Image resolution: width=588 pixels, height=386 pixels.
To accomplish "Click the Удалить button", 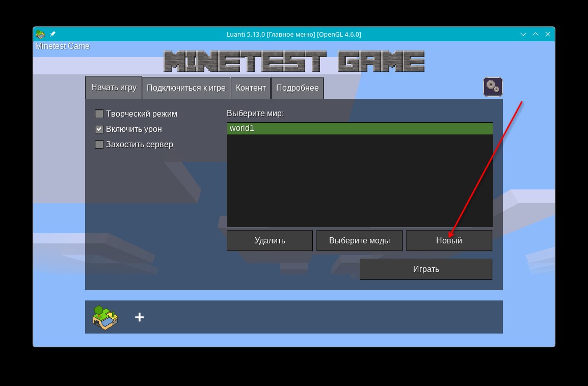I will click(x=270, y=240).
